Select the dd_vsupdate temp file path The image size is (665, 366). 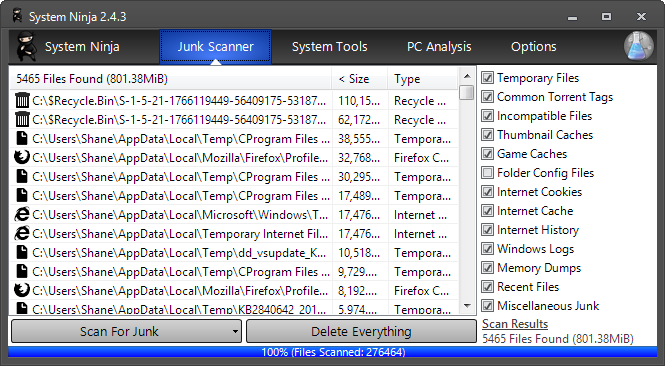tap(179, 253)
